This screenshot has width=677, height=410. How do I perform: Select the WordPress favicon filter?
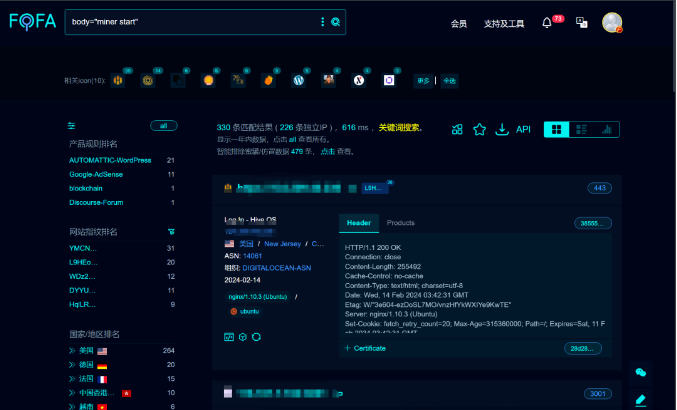point(298,80)
